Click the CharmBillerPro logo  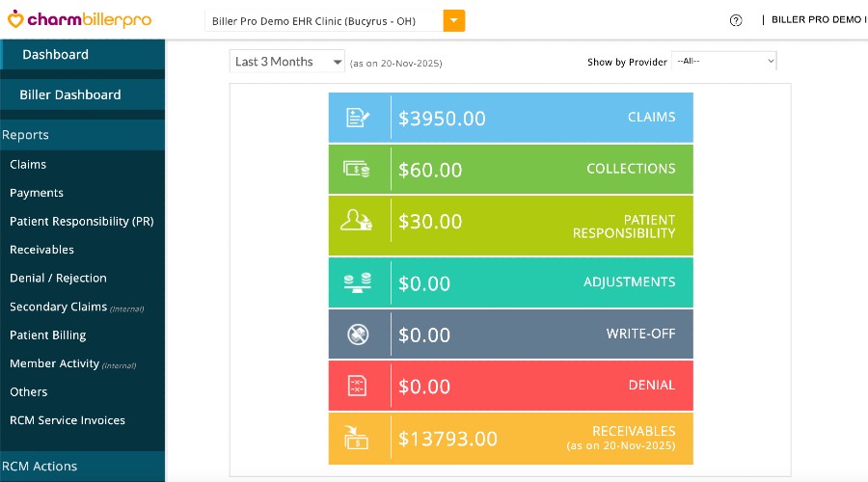79,20
